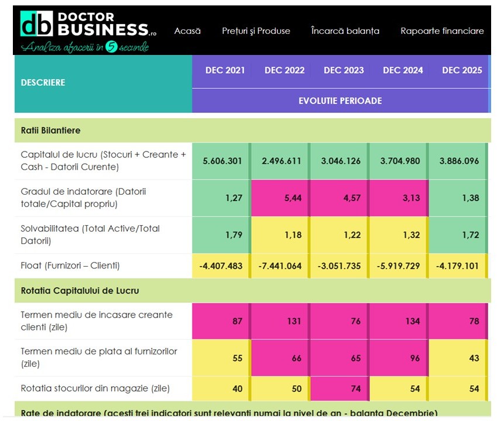This screenshot has width=504, height=421.
Task: Open Rapoarte financiare menu
Action: click(x=442, y=31)
